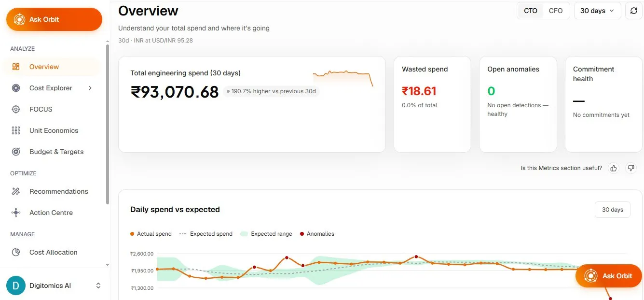Image resolution: width=644 pixels, height=300 pixels.
Task: Give thumbs down for Metrics section
Action: (631, 168)
